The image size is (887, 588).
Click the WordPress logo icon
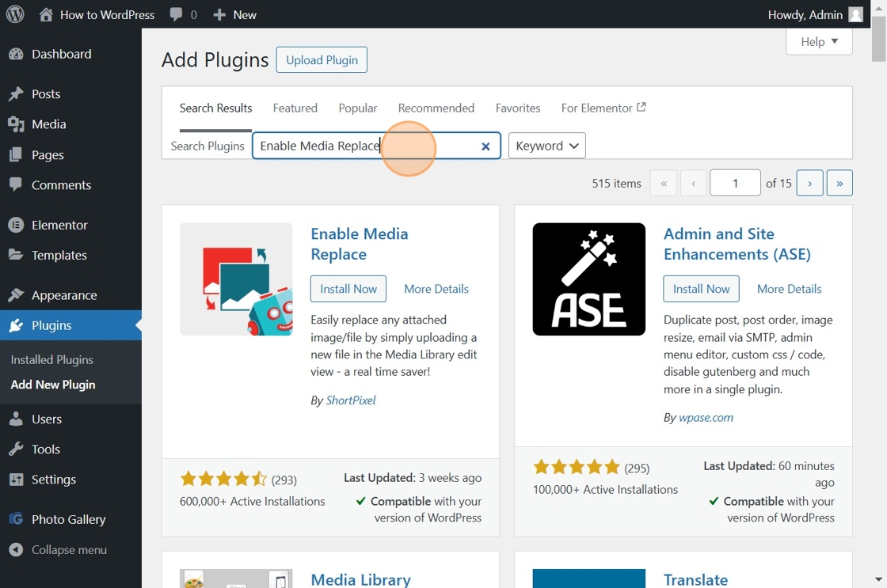pos(15,14)
